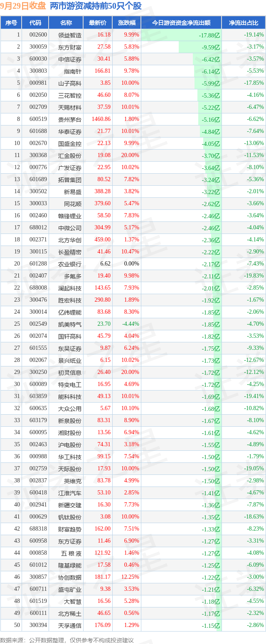
Task: Click stock name 大众公用
Action: (x=70, y=409)
